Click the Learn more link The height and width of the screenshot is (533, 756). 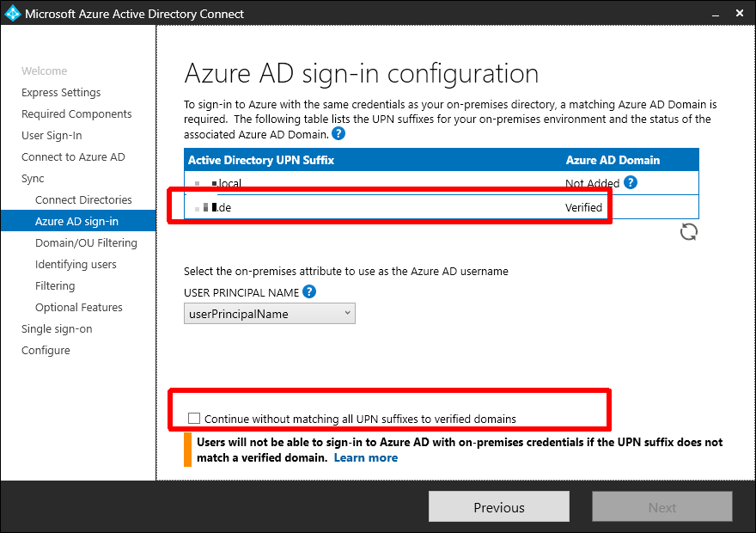point(365,458)
